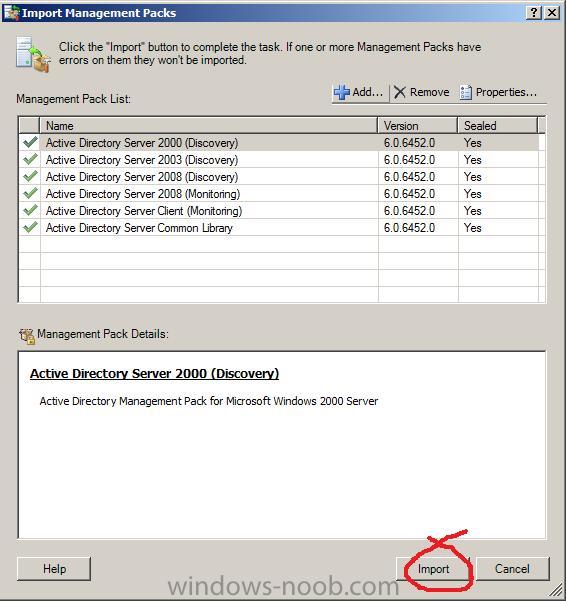Screen dimensions: 566x601
Task: Sort list by Sealed column header
Action: 498,126
